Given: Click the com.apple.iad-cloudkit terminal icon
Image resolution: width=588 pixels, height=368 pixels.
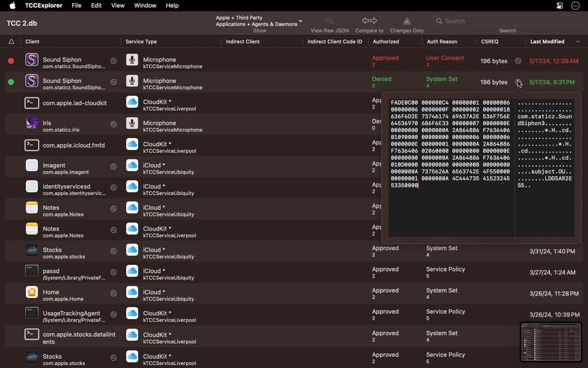Looking at the screenshot, I should click(x=32, y=102).
